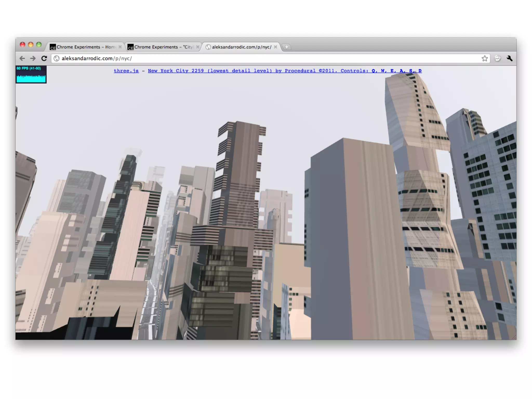Click the browser back arrow

click(x=22, y=58)
